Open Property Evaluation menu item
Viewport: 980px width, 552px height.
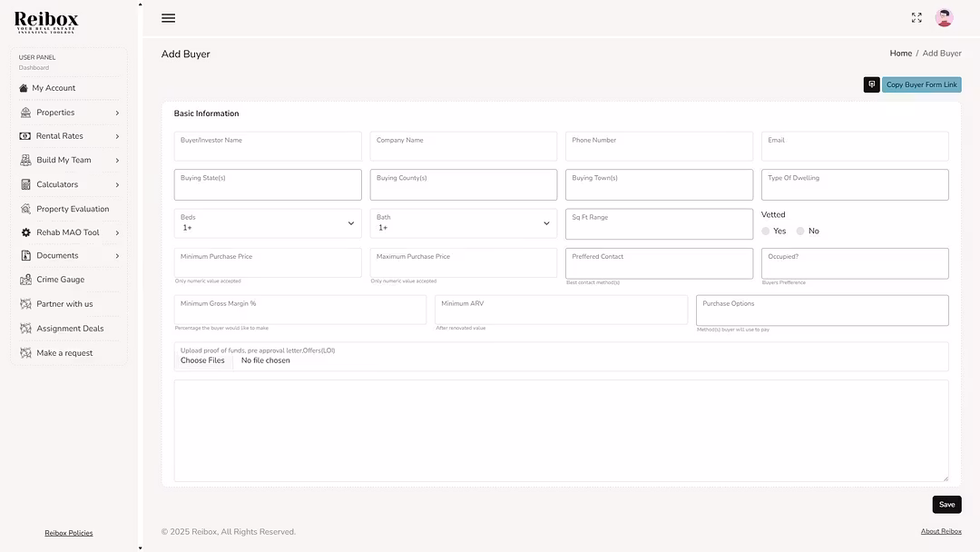tap(73, 209)
